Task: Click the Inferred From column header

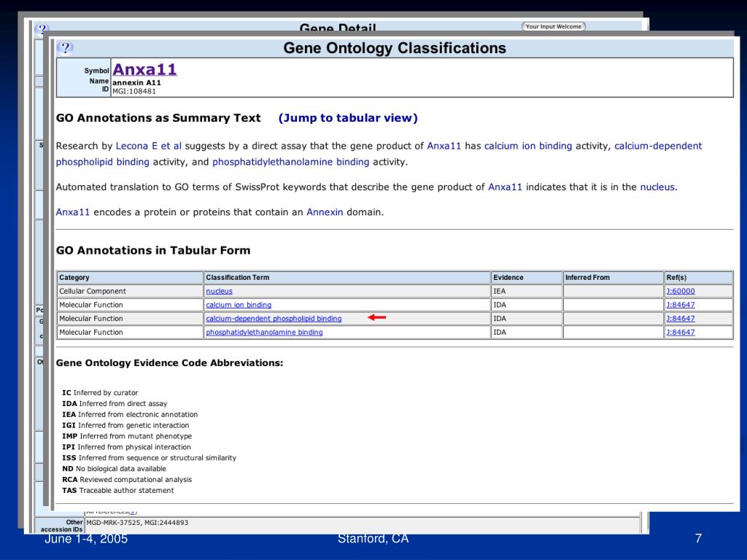Action: [x=613, y=278]
